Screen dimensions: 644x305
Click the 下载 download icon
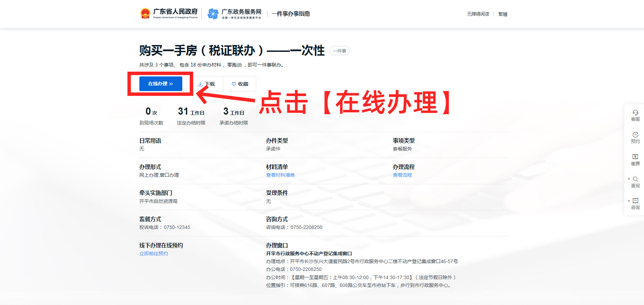click(x=201, y=84)
